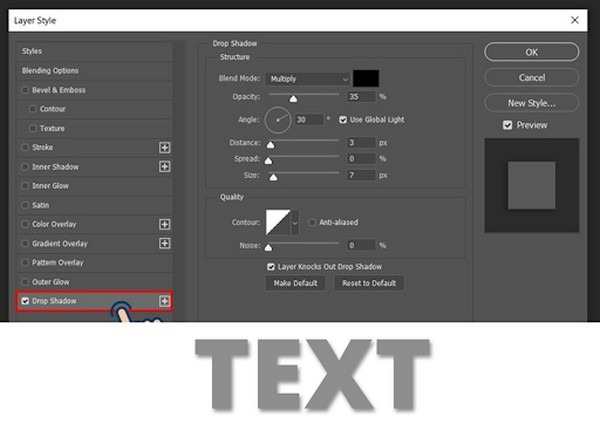Click the contour curve thumbnail
Viewport: 600px width, 424px height.
[278, 222]
